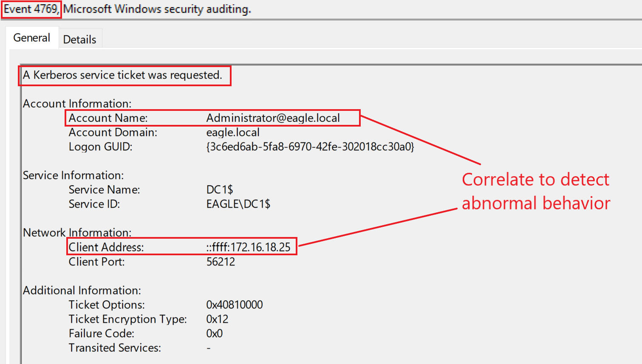Click the Client Address value ::ffff:172.16.18.25
The height and width of the screenshot is (364, 642).
point(249,247)
